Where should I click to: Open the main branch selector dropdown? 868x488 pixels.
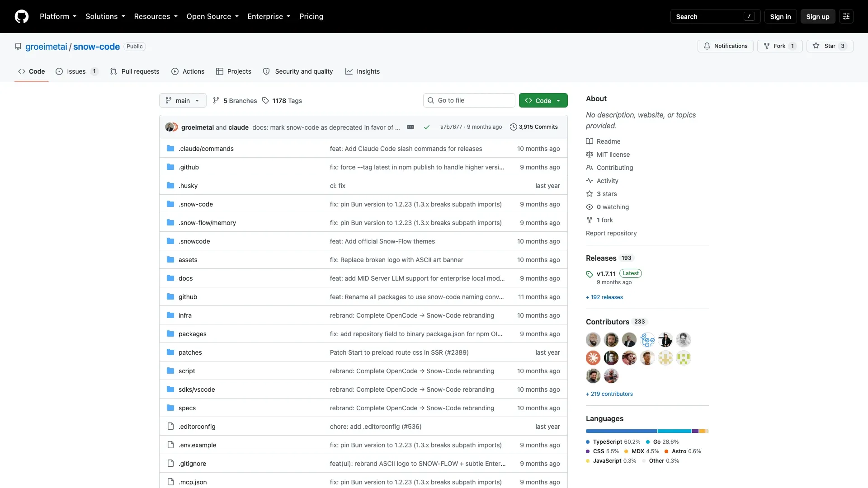(183, 100)
